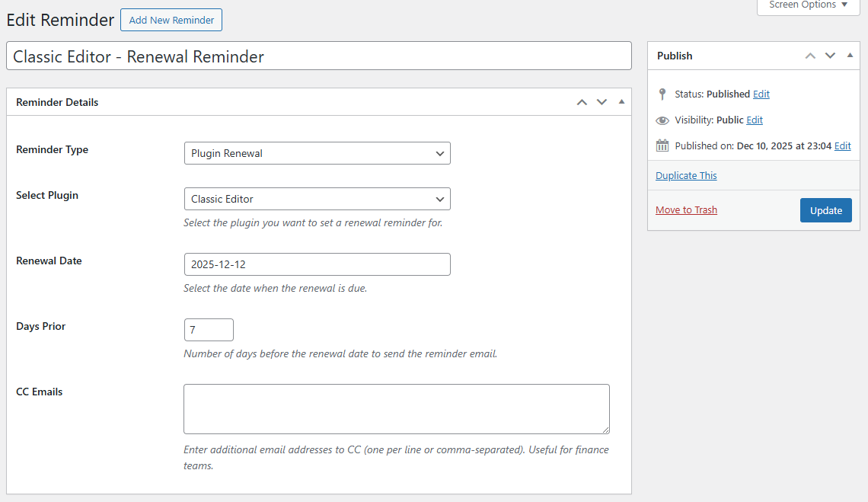This screenshot has height=502, width=868.
Task: Click the Reminder Type label
Action: (52, 149)
